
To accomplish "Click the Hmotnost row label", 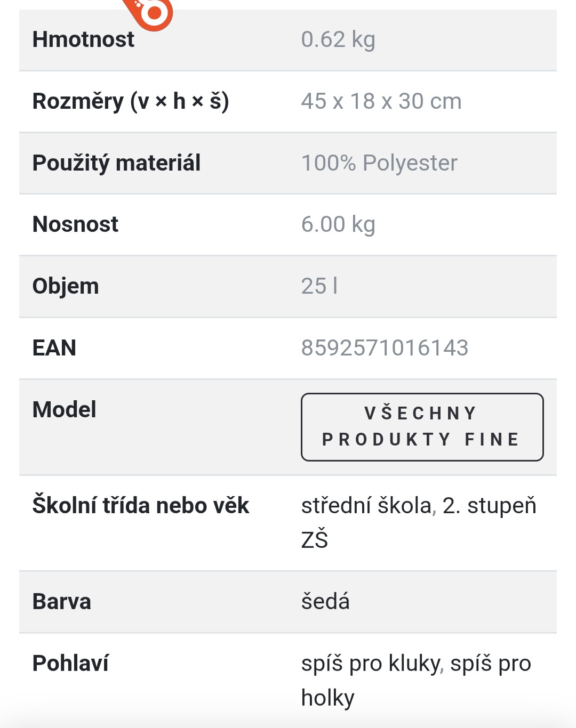I will (83, 39).
